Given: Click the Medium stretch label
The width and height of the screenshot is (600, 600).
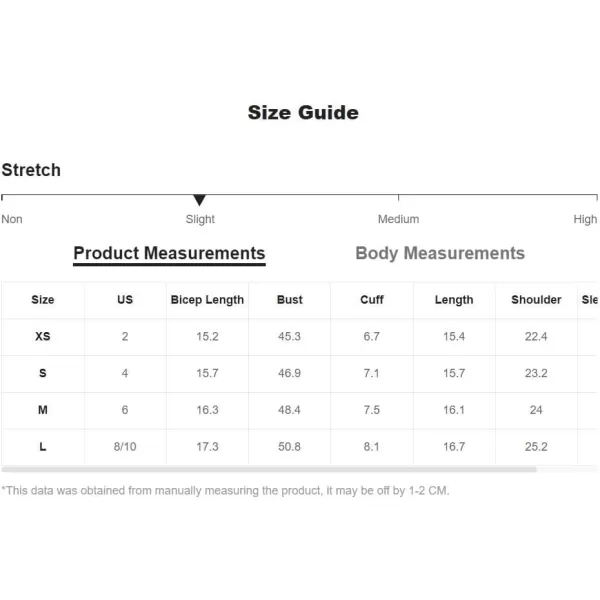Looking at the screenshot, I should pyautogui.click(x=398, y=219).
